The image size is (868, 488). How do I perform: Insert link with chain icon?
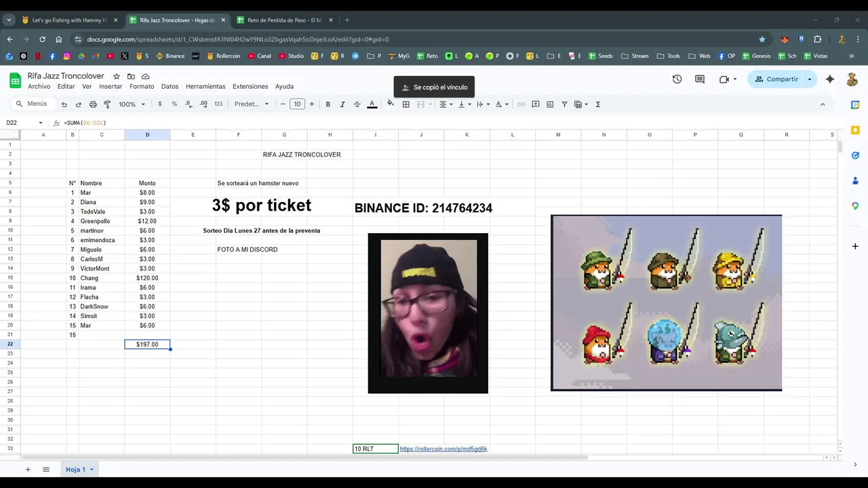[x=521, y=104]
